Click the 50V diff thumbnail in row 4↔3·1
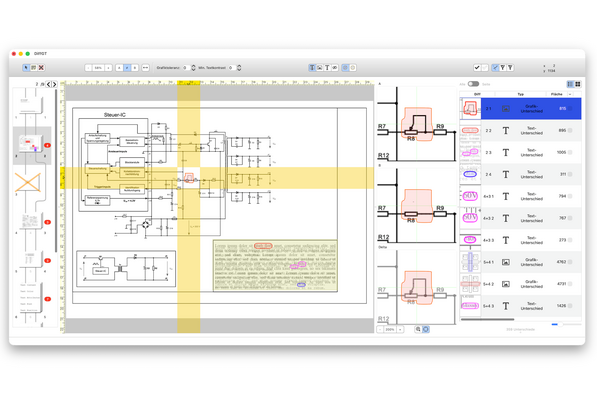597x398 pixels. coord(470,196)
